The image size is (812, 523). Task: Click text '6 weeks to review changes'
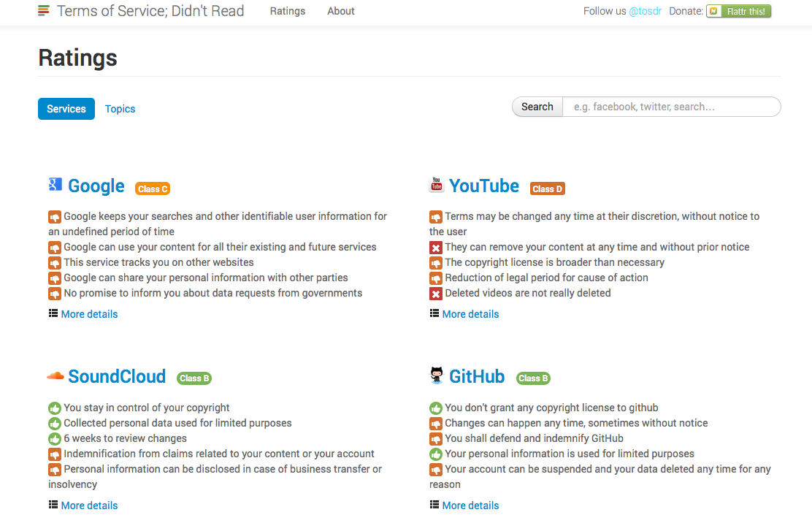126,438
